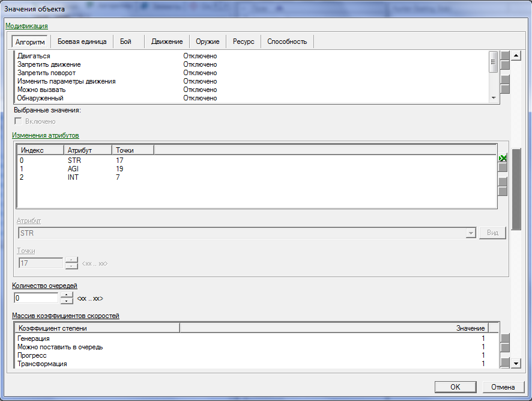
Task: Click the value 7 in INT row
Action: [x=118, y=177]
